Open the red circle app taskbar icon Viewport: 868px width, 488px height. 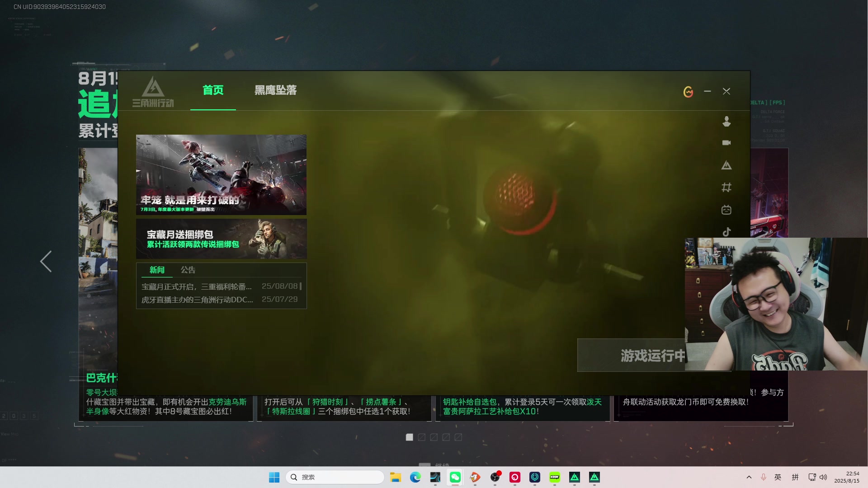(515, 477)
